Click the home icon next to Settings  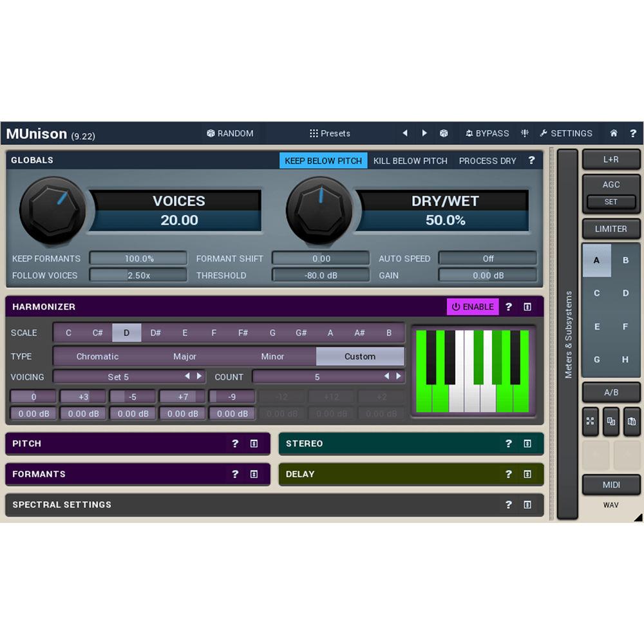pyautogui.click(x=613, y=133)
